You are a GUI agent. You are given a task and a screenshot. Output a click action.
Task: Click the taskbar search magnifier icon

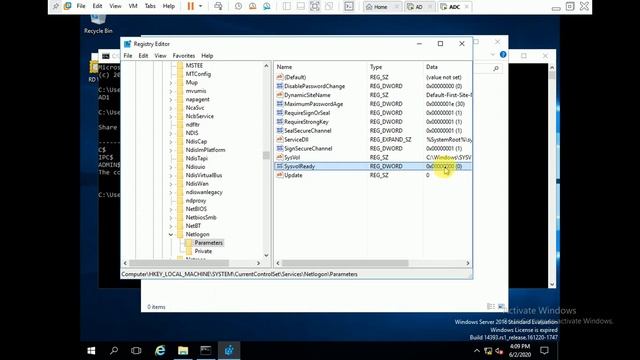tap(114, 351)
